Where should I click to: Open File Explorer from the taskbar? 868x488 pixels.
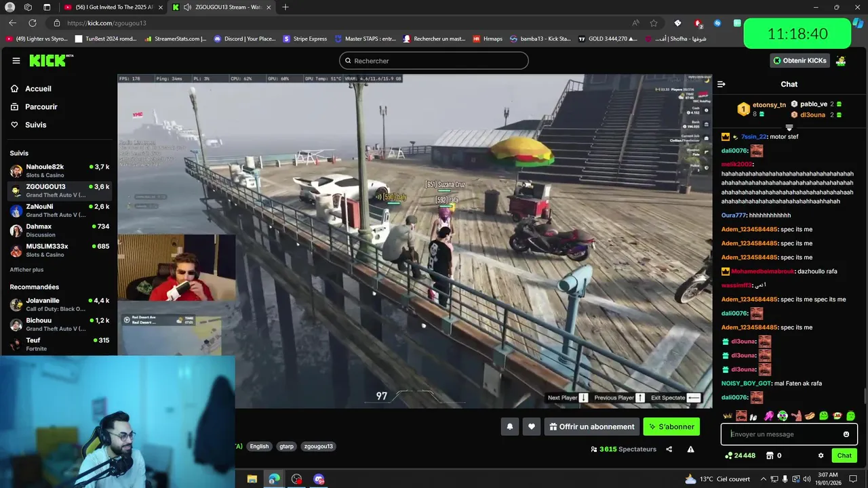click(252, 479)
